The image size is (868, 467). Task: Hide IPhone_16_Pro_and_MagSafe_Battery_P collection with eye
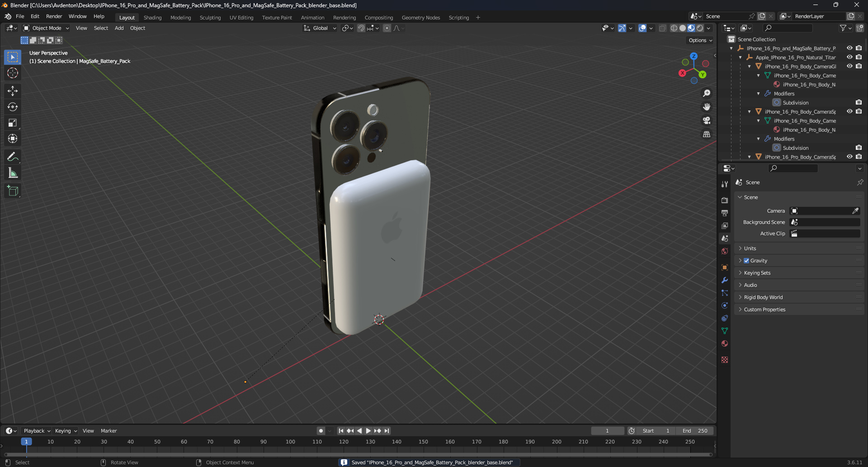849,48
